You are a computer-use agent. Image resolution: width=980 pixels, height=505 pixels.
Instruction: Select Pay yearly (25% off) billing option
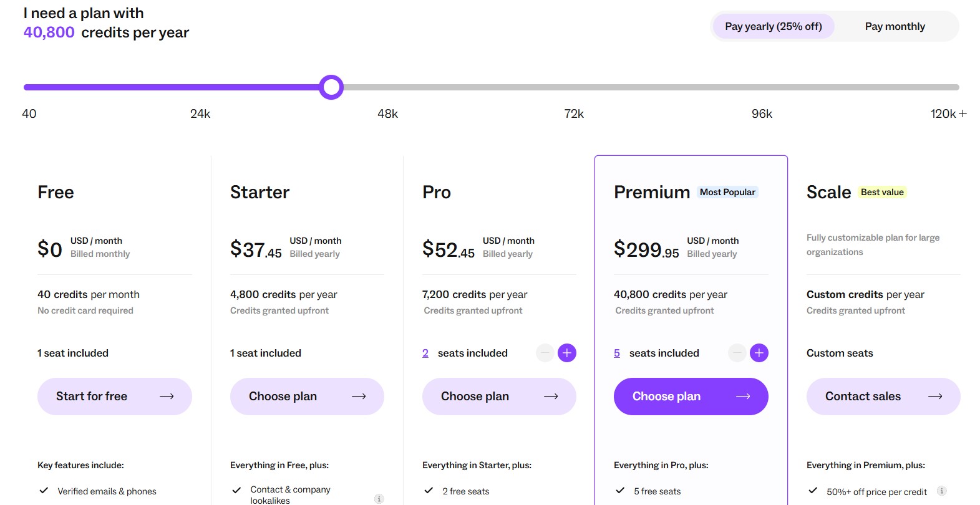click(773, 26)
